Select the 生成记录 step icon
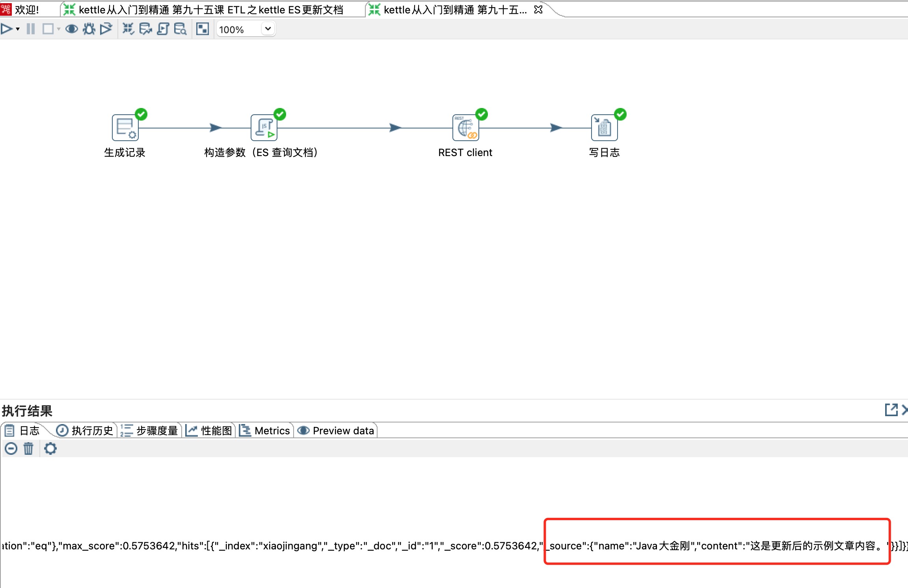The image size is (908, 588). tap(125, 128)
